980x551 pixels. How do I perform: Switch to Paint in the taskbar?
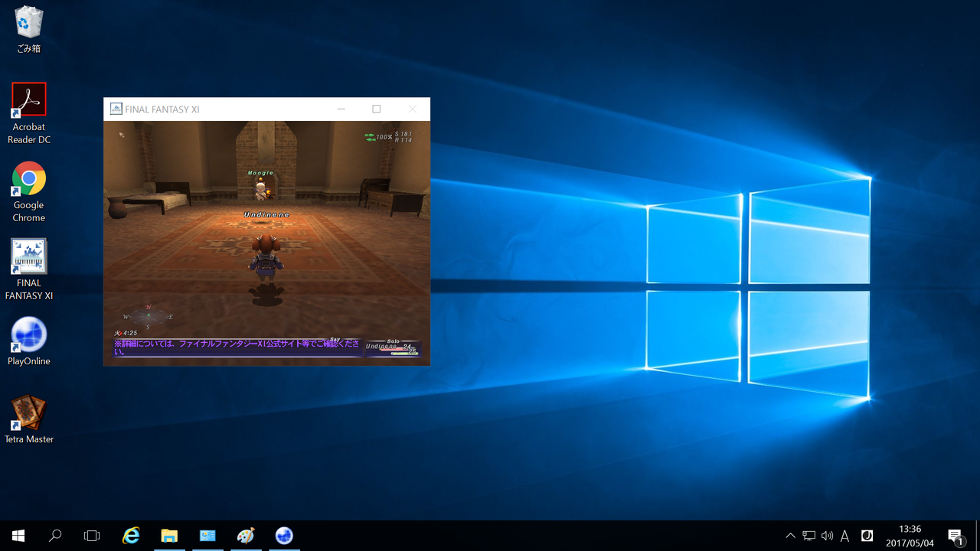(x=245, y=536)
